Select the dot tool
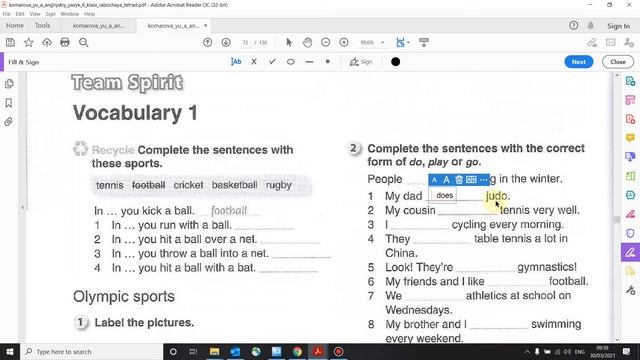Image resolution: width=640 pixels, height=360 pixels. pos(327,62)
